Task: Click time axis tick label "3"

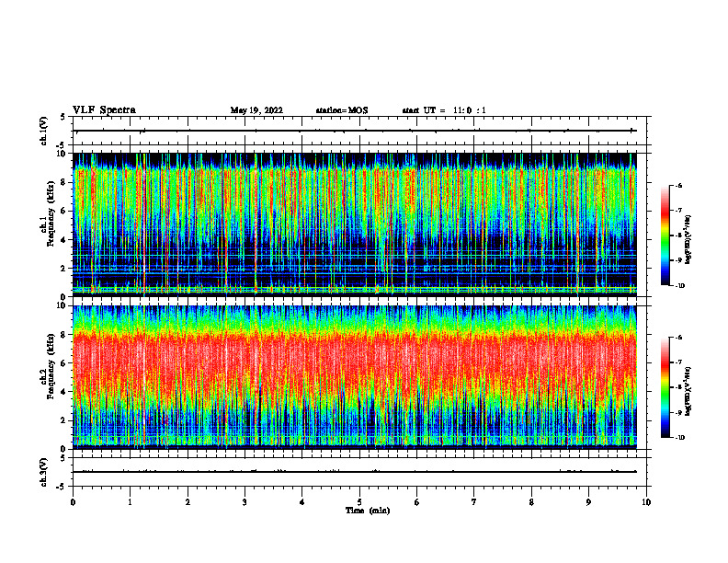Action: pos(245,502)
